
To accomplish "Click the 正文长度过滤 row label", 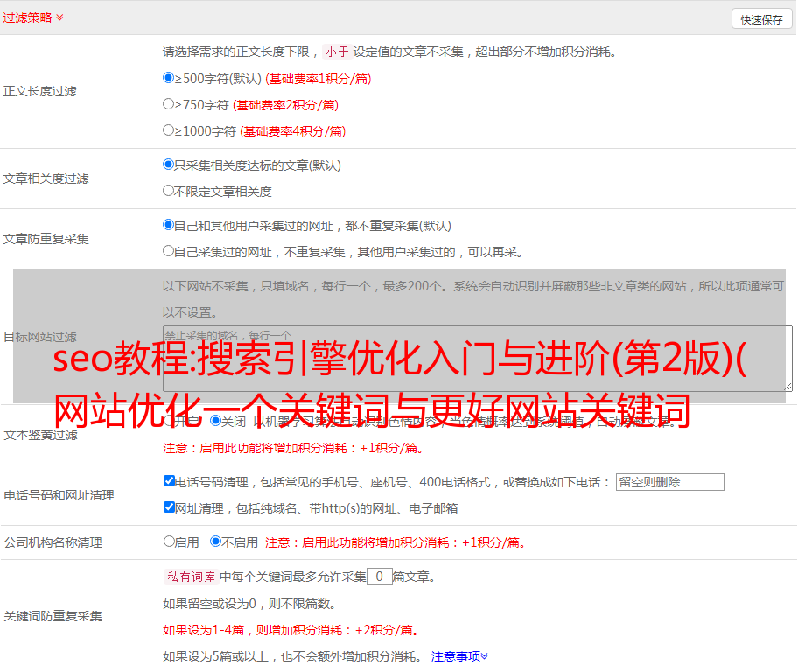I will pos(40,91).
